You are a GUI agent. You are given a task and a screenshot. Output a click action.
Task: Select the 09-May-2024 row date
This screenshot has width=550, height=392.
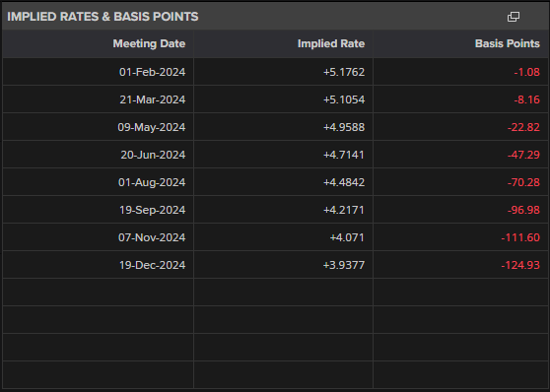(x=151, y=127)
